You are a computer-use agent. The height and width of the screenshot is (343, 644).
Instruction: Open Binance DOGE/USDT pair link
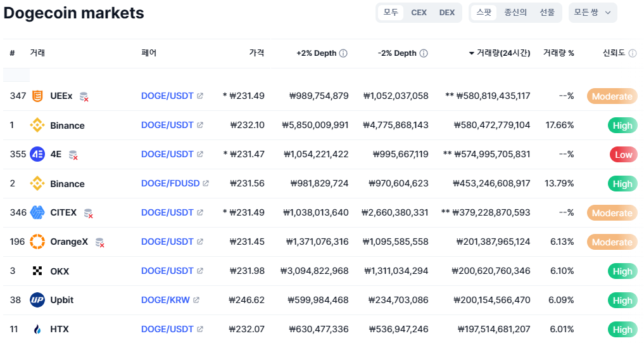167,125
